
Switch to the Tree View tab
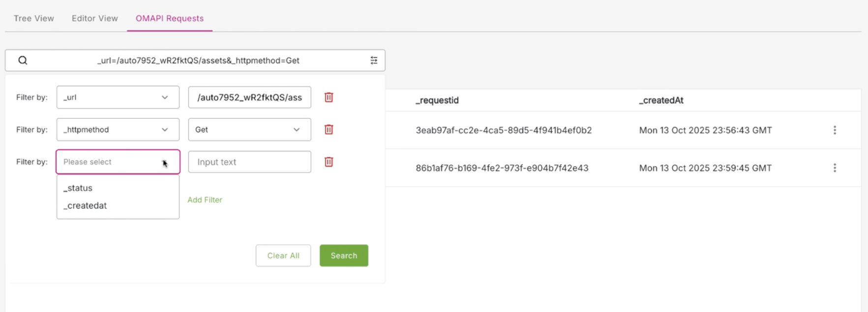(x=34, y=18)
